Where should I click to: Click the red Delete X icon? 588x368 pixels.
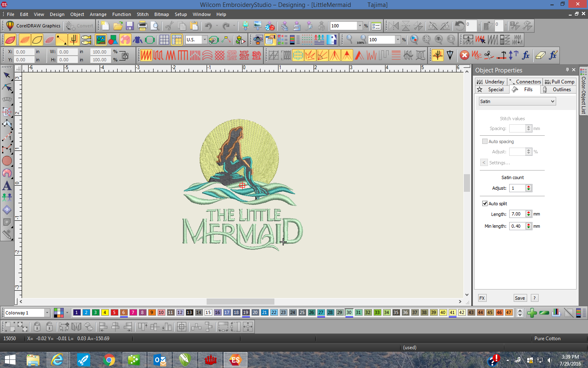464,55
